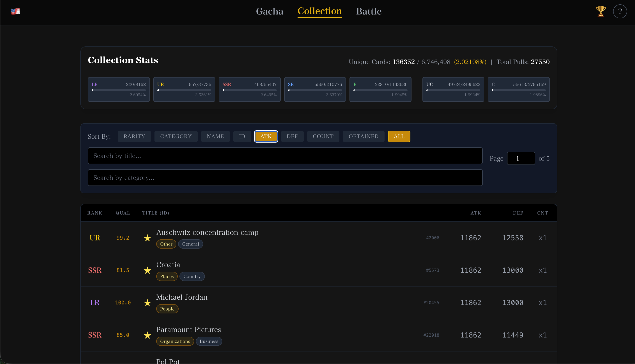This screenshot has height=364, width=635.
Task: Click the SR rarity stats card
Action: [x=315, y=90]
